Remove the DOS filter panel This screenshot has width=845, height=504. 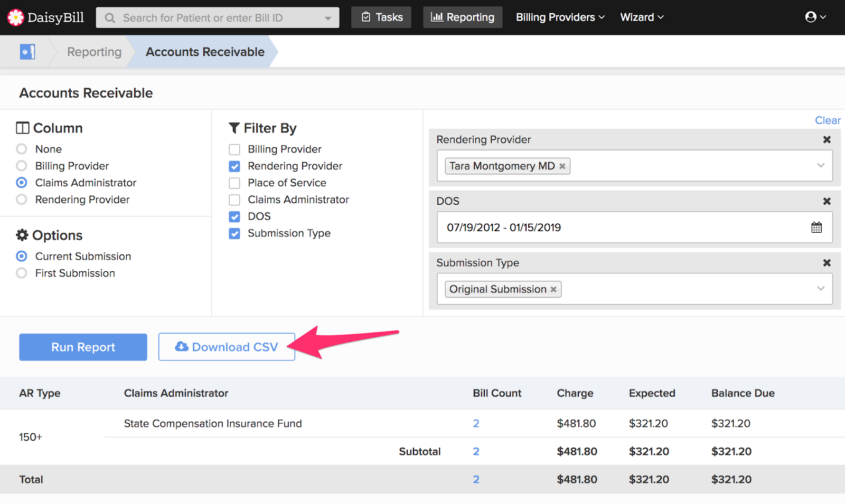coord(827,201)
